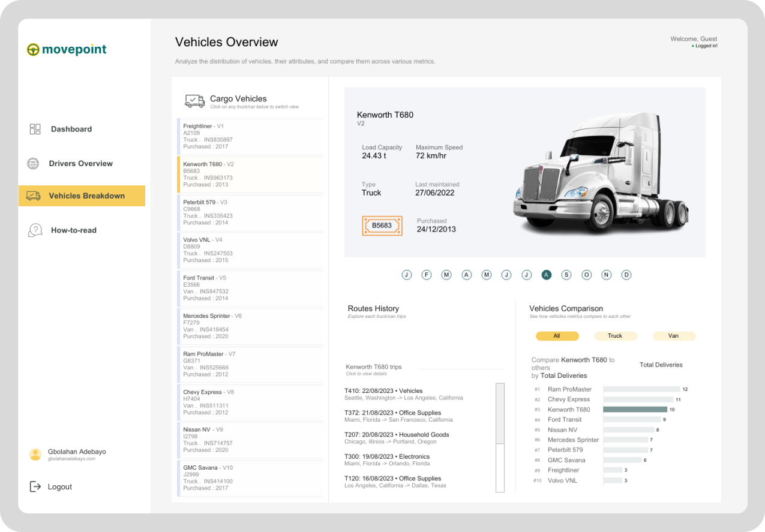View details of trip T372
This screenshot has width=765, height=532.
[399, 416]
